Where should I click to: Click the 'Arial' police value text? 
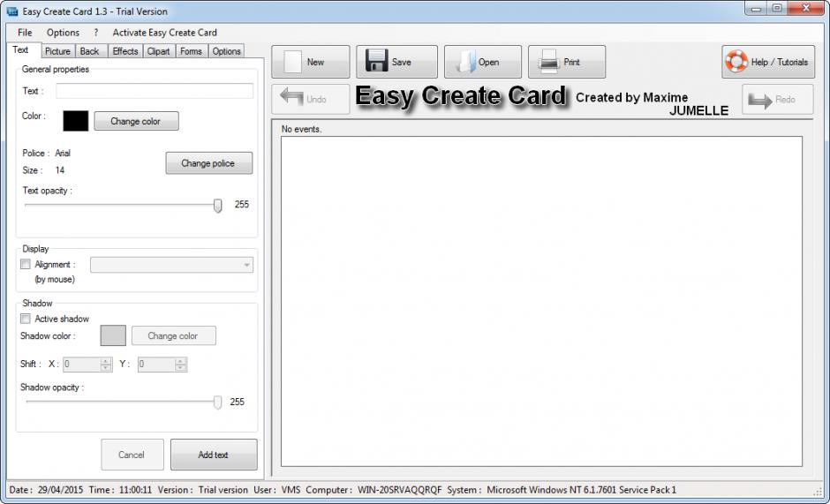(x=63, y=153)
